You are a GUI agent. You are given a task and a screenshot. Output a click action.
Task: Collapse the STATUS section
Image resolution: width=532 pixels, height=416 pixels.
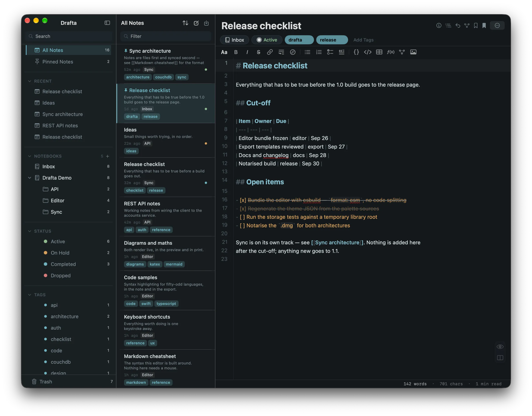[x=29, y=231]
